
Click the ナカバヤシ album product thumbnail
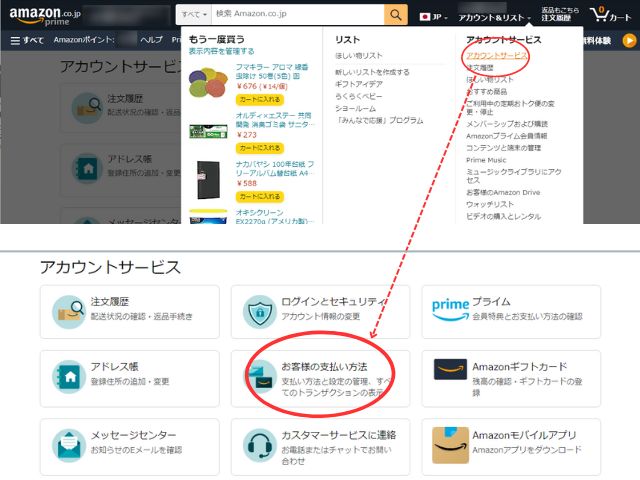(208, 180)
